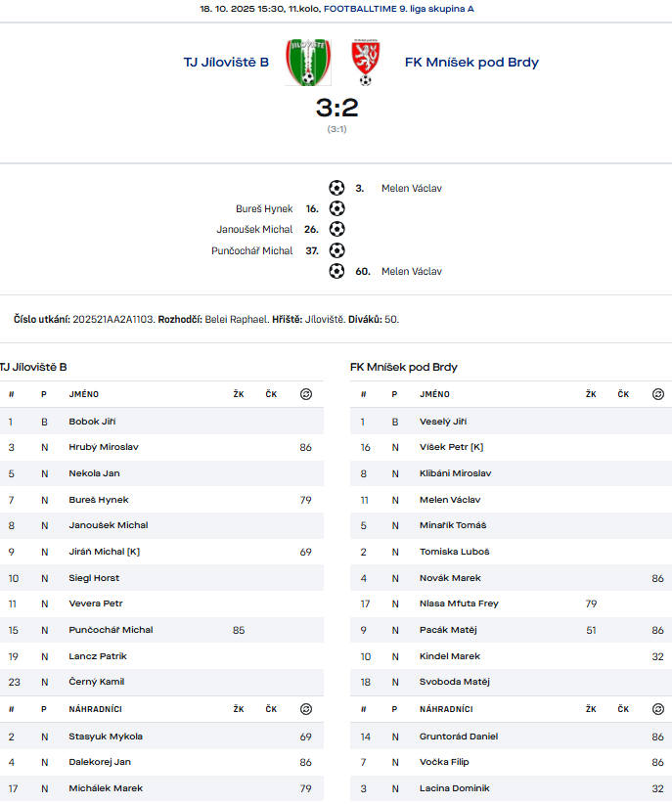Click the ball icon beside Punčochář Michal's goal

click(336, 250)
